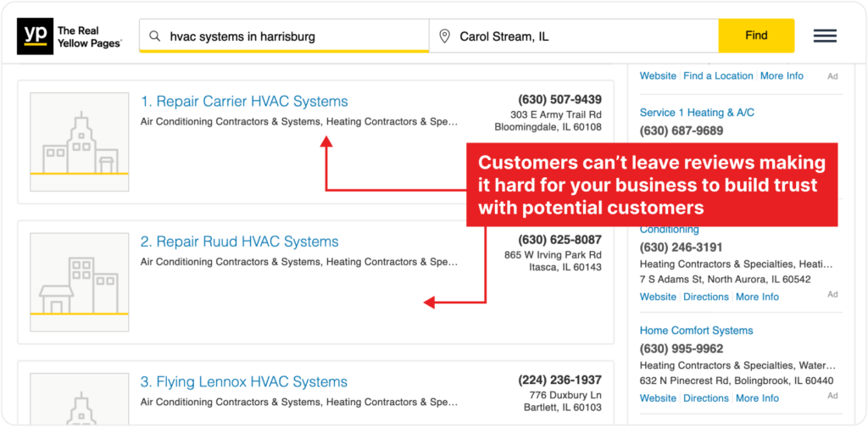Click the search field containing hvac systems

coord(284,36)
